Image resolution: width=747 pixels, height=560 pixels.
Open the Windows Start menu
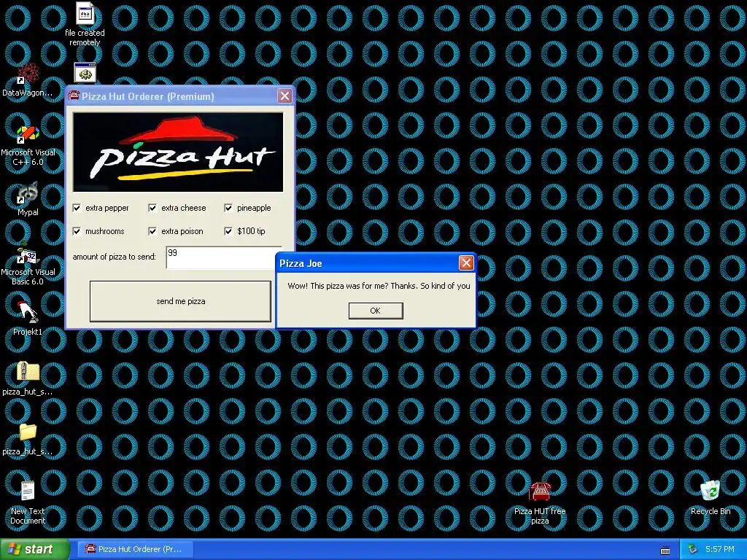pos(35,549)
